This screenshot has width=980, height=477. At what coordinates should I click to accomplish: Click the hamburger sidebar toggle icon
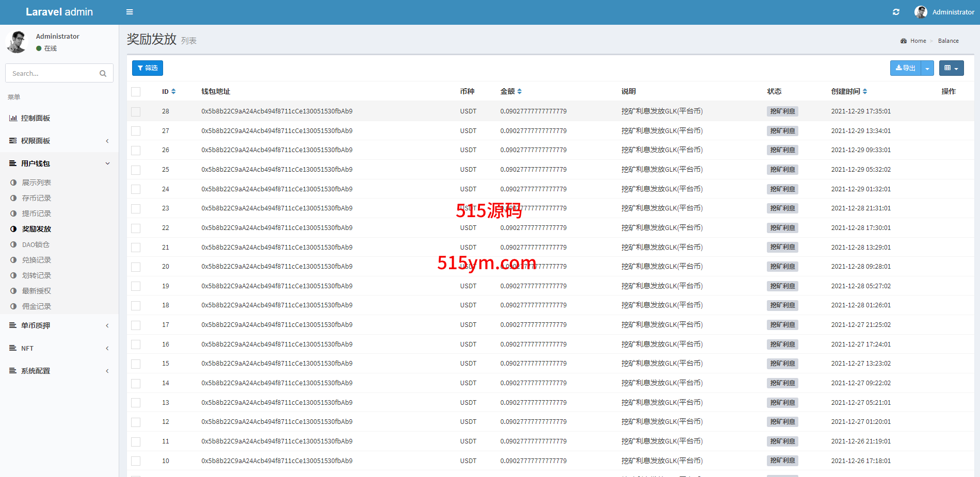click(x=130, y=12)
